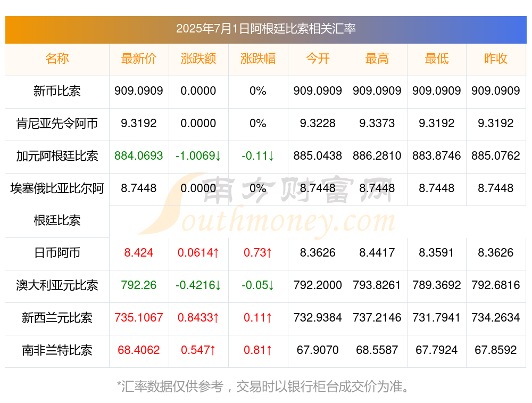Click the low value 883.8746

[x=437, y=156]
